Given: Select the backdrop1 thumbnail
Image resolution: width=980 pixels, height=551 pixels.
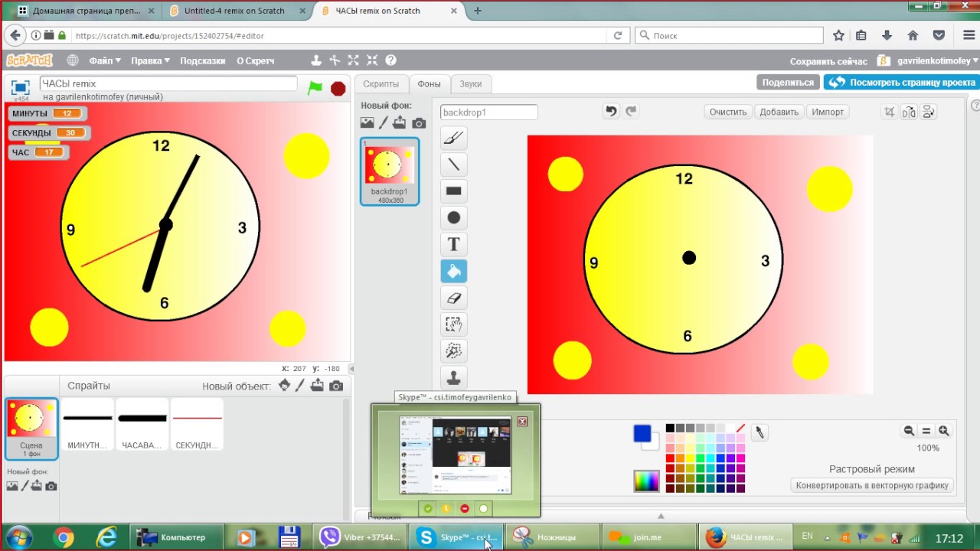Looking at the screenshot, I should (390, 171).
